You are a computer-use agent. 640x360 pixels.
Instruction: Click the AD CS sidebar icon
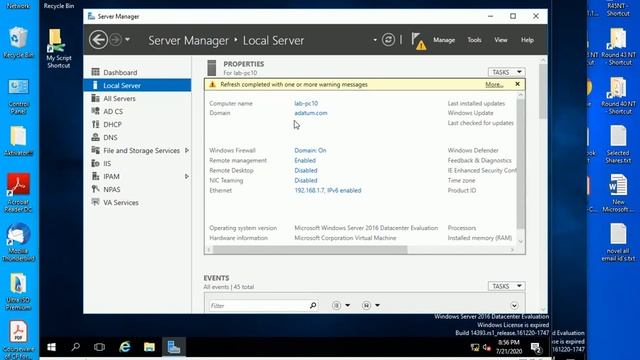coord(96,111)
